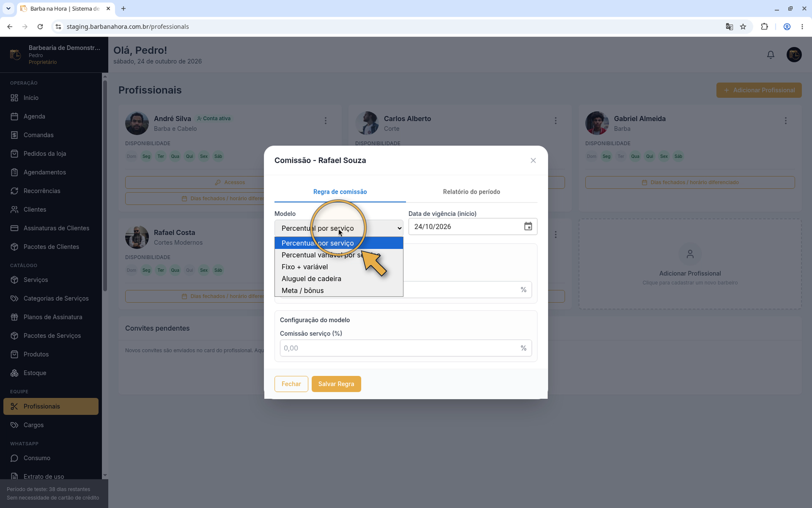This screenshot has width=812, height=508.
Task: Close the Comissão dialog with X
Action: (x=533, y=161)
